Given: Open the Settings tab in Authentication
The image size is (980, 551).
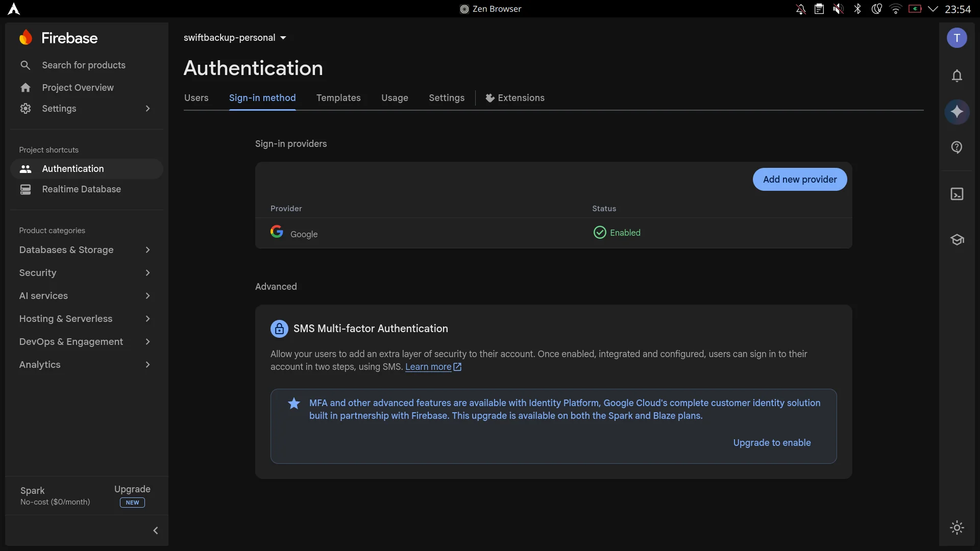Looking at the screenshot, I should pos(447,98).
